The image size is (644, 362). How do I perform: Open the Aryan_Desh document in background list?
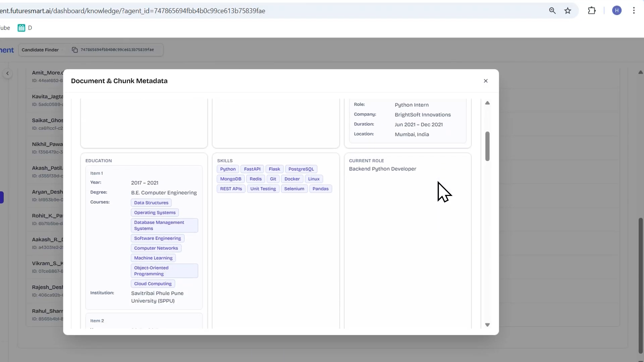(x=48, y=192)
